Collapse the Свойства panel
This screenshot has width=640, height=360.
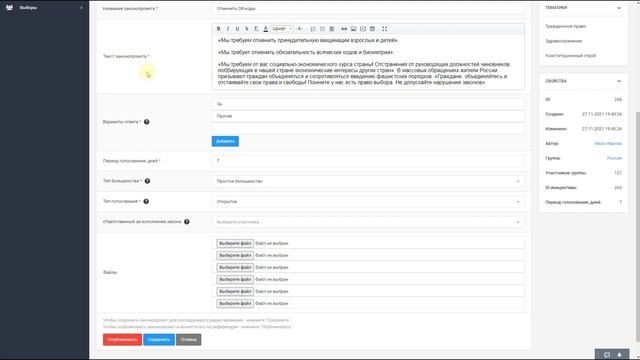pos(619,81)
